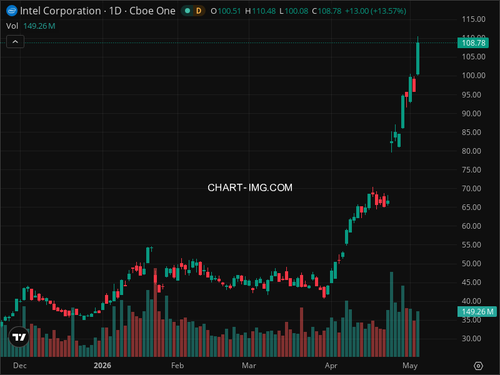Click the green market status dot
The height and width of the screenshot is (375, 500).
[187, 11]
